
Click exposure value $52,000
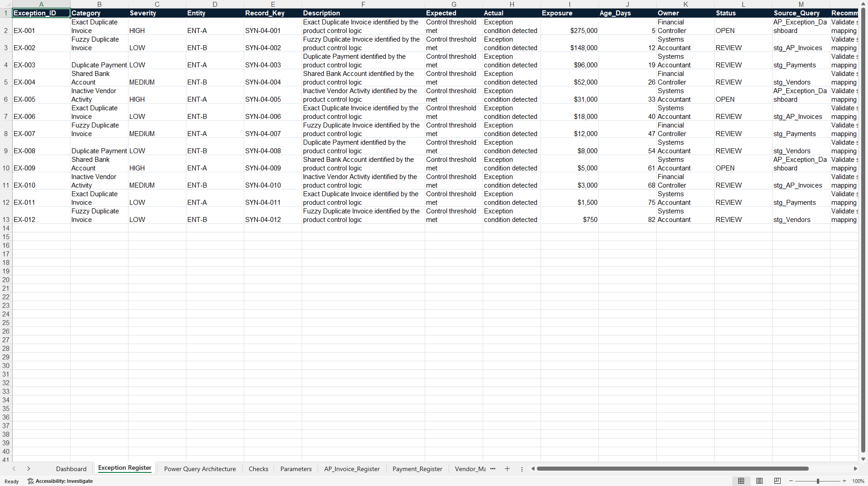click(569, 78)
